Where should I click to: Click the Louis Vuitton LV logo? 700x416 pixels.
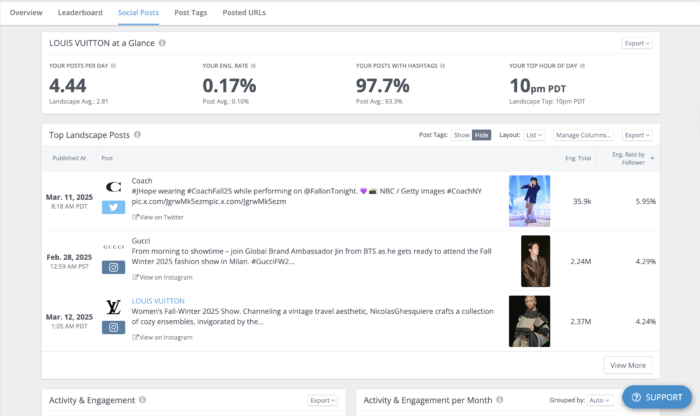pos(113,307)
